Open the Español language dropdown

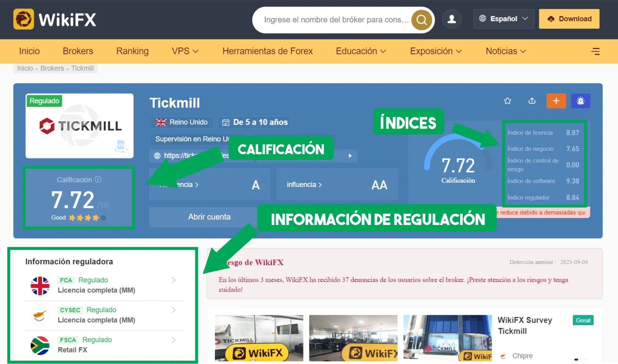coord(504,19)
